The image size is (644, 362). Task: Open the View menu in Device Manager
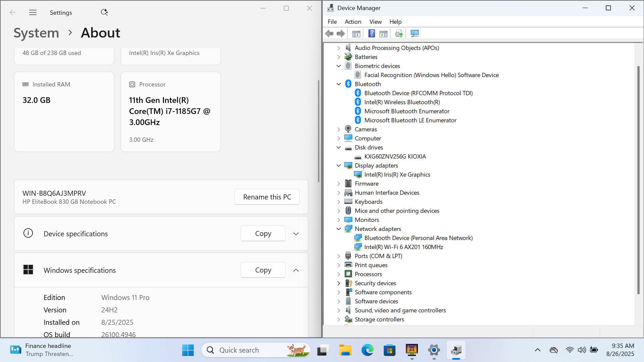[375, 22]
